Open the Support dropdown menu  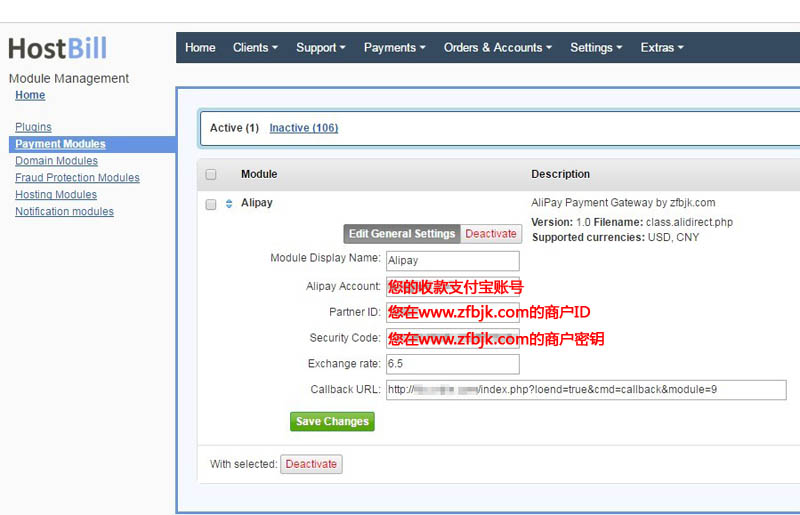tap(321, 47)
